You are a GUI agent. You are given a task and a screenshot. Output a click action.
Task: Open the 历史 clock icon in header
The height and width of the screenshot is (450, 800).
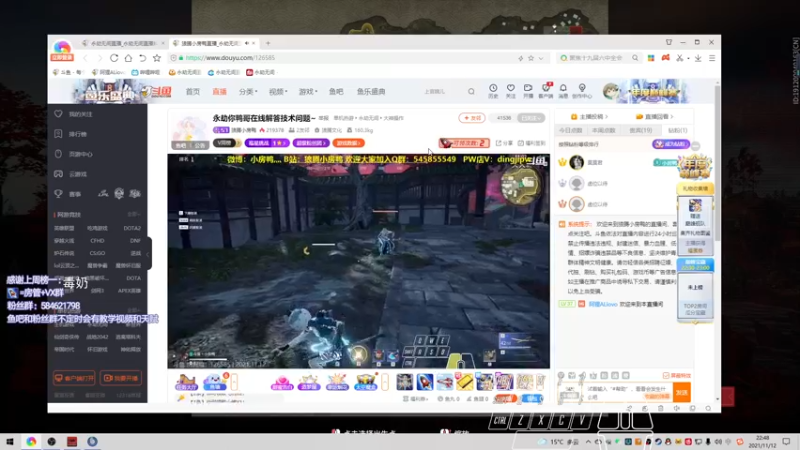pyautogui.click(x=493, y=91)
